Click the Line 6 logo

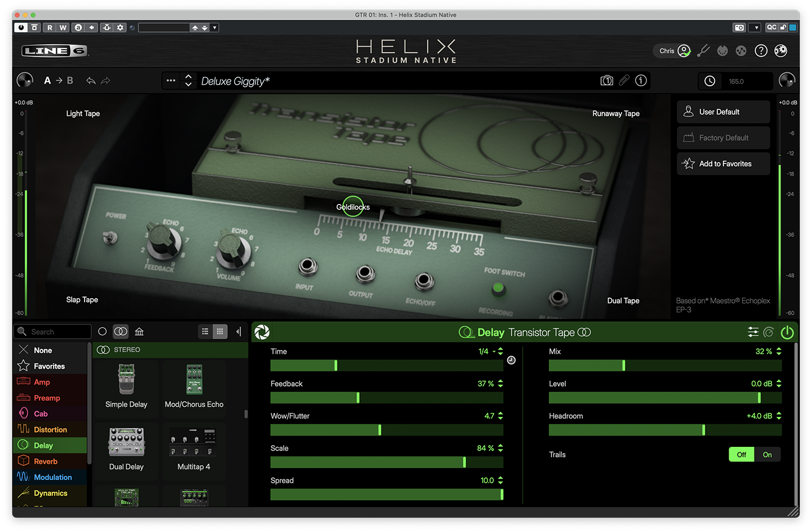tap(55, 51)
